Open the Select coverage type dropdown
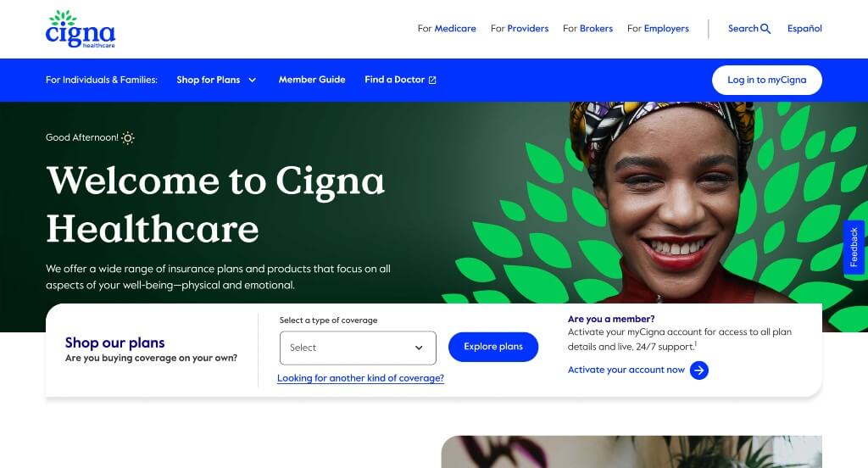Viewport: 868px width, 468px height. 358,348
